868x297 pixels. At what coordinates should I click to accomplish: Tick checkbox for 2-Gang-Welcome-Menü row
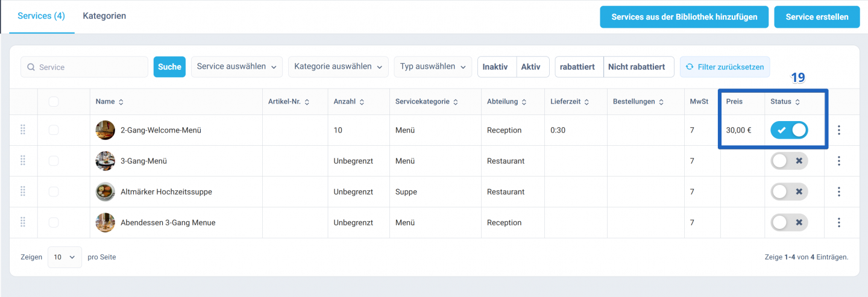[54, 130]
